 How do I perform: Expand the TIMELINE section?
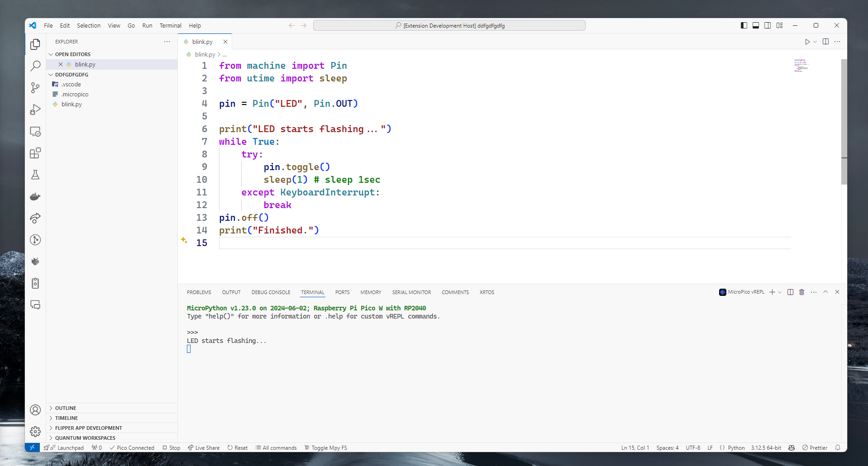(66, 418)
